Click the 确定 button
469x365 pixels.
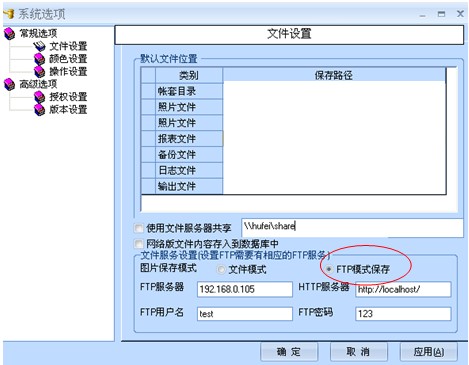click(x=289, y=352)
